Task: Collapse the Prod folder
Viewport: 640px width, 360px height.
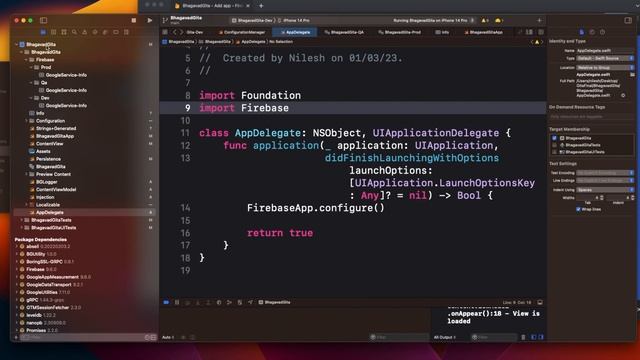Action: click(x=31, y=67)
